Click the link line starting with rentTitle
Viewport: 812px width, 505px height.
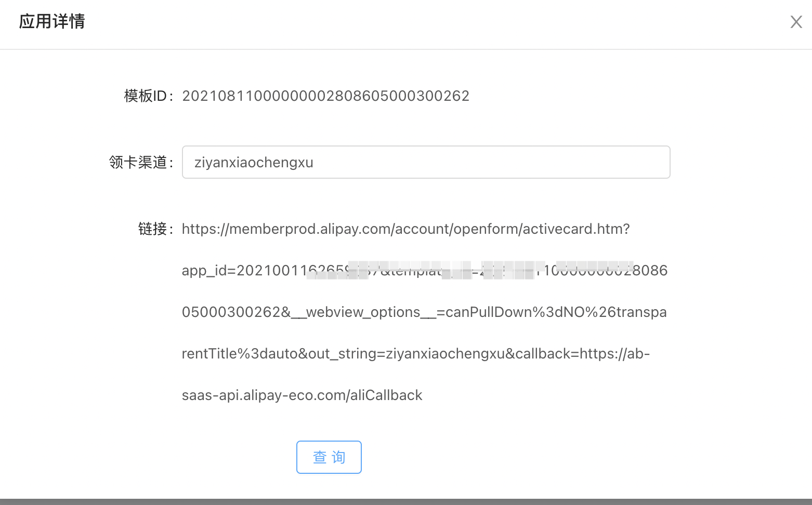(416, 354)
